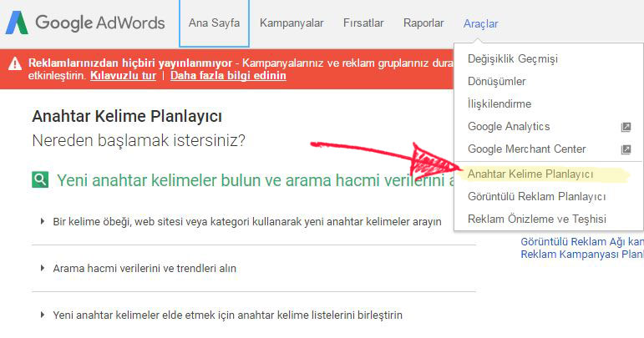
Task: Click the Görüntülü Reklam Ağı link
Action: point(582,241)
